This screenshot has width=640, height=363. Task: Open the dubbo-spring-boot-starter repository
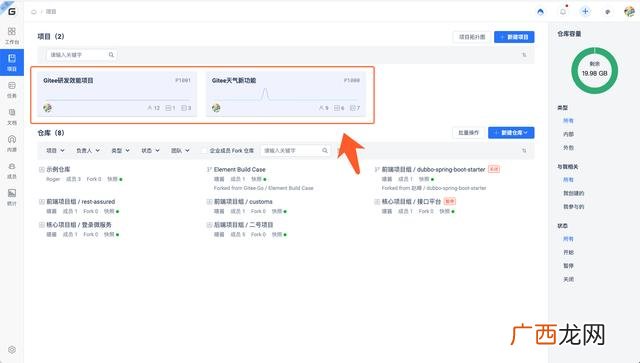click(433, 169)
